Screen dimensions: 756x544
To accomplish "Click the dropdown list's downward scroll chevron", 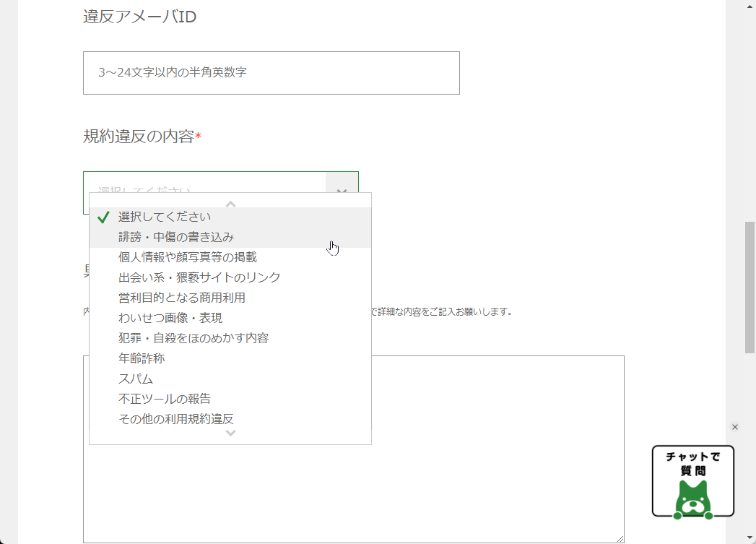I will point(230,433).
